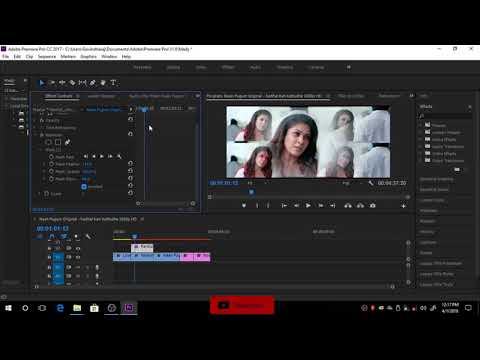The height and width of the screenshot is (360, 480).
Task: Expand the Lumetri Presets folder
Action: tap(421, 132)
